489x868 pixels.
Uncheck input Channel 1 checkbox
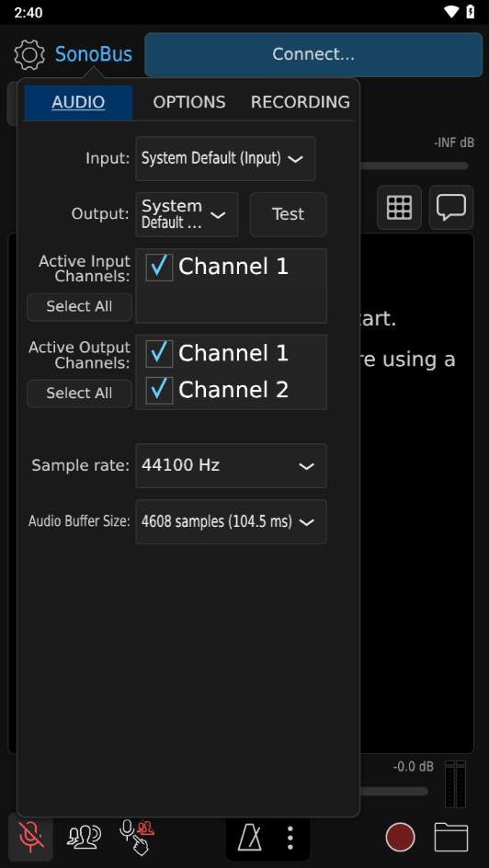159,268
